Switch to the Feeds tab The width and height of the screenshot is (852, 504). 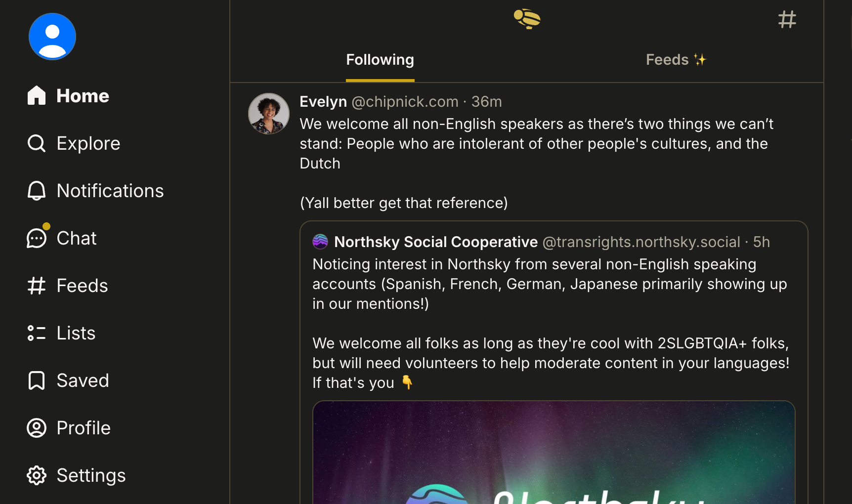coord(676,60)
